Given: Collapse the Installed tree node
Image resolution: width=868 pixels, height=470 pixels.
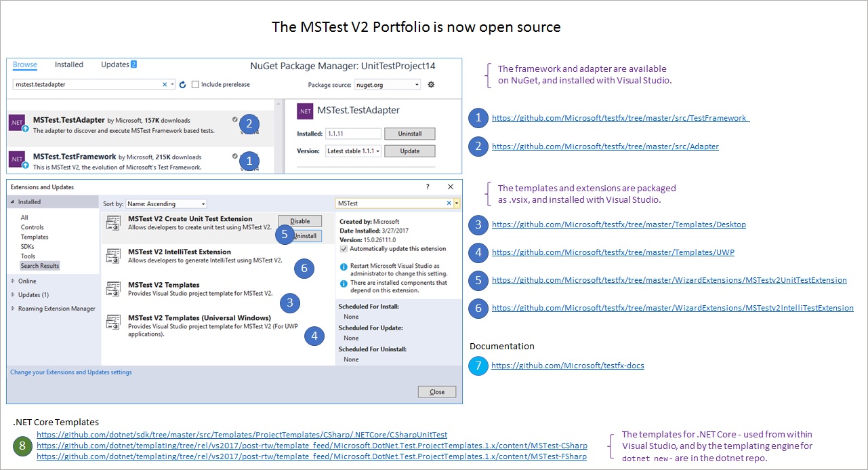Looking at the screenshot, I should [13, 201].
